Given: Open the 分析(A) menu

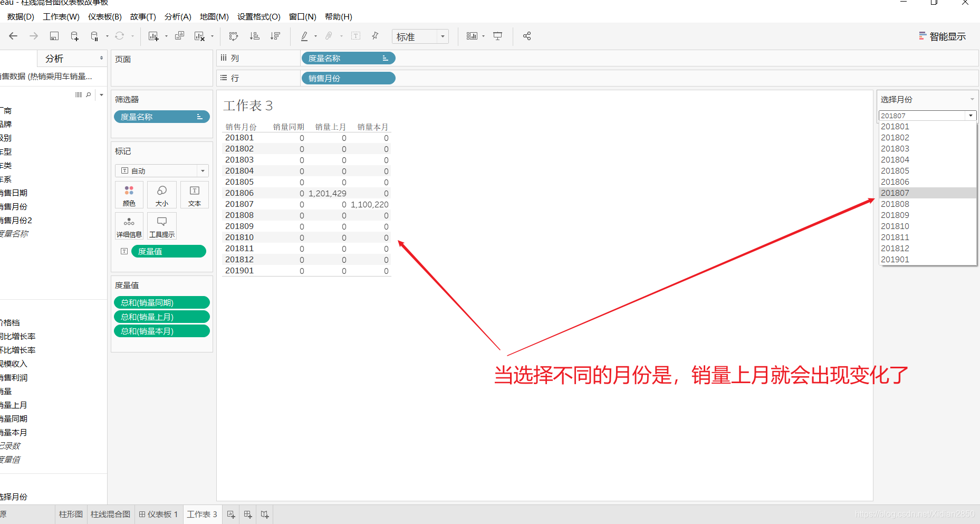Looking at the screenshot, I should point(178,17).
